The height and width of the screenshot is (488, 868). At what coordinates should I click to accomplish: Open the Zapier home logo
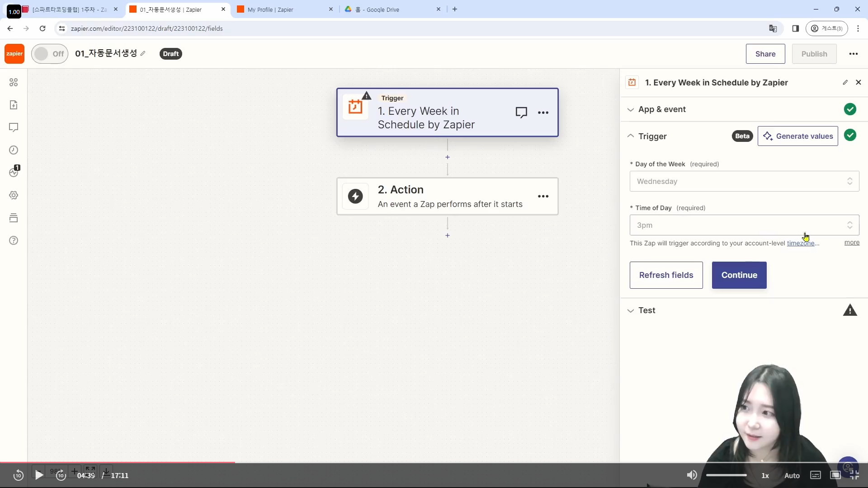14,54
